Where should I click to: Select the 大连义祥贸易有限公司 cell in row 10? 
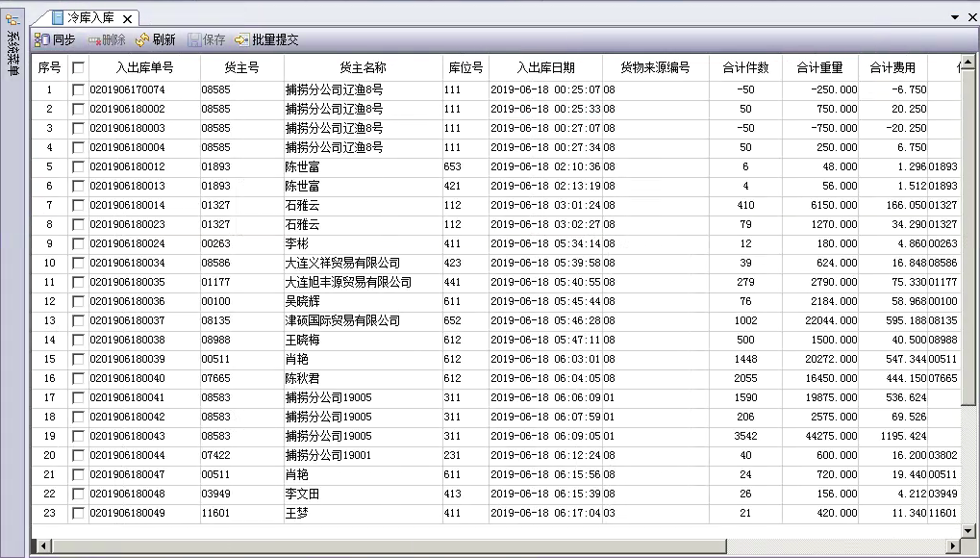pos(342,263)
